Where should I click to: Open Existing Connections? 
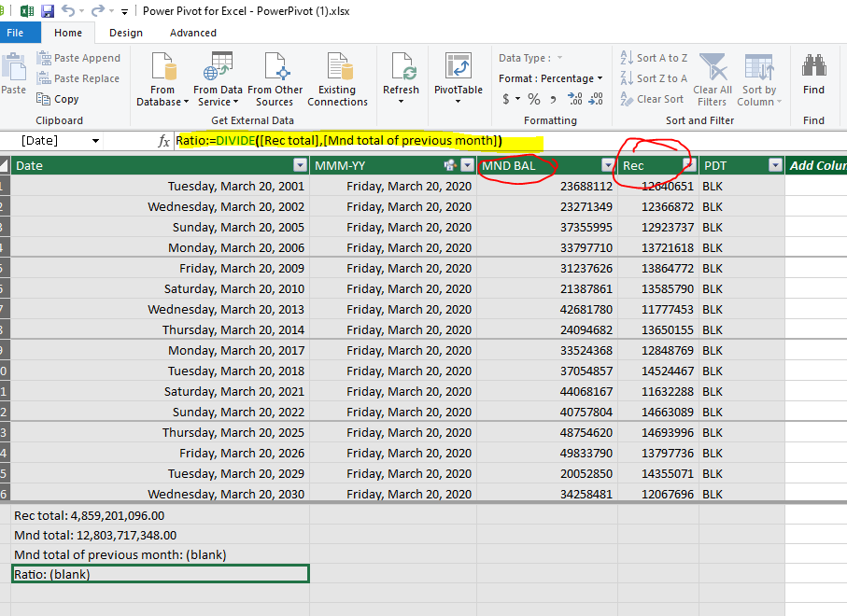tap(338, 78)
